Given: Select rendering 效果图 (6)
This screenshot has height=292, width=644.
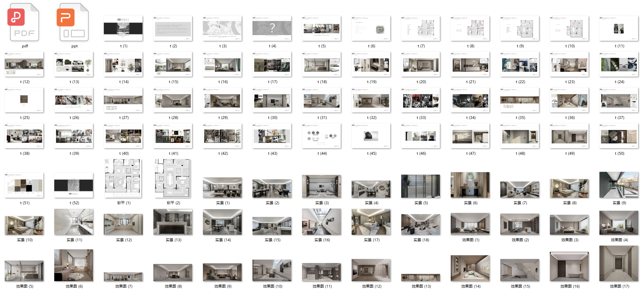Looking at the screenshot, I should coord(74,265).
